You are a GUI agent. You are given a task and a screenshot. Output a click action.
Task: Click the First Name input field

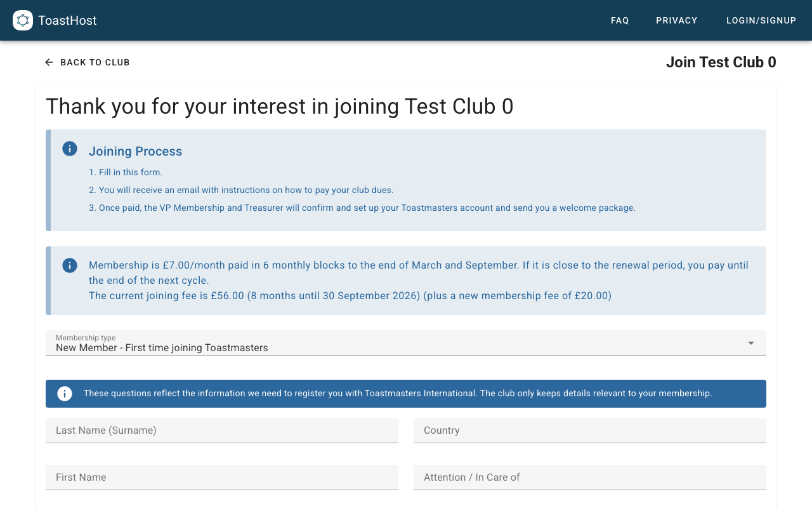(x=221, y=477)
